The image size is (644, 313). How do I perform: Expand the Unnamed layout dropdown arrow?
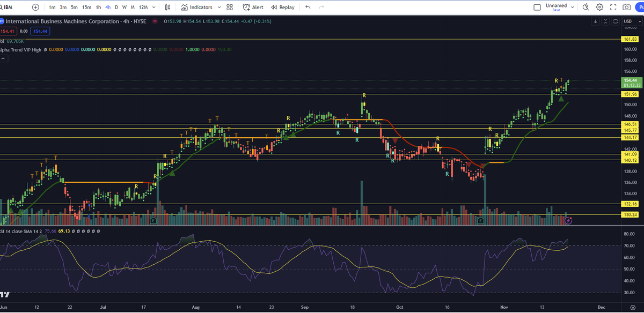572,8
